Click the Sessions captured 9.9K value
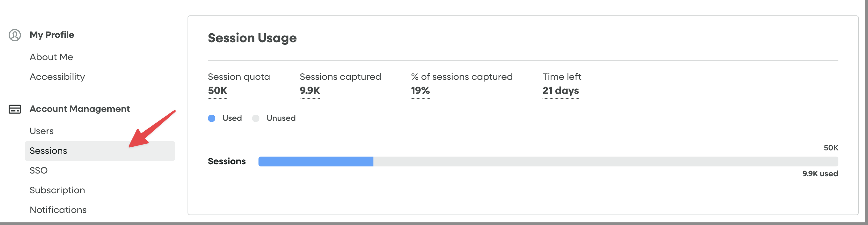This screenshot has height=225, width=868. coord(309,91)
